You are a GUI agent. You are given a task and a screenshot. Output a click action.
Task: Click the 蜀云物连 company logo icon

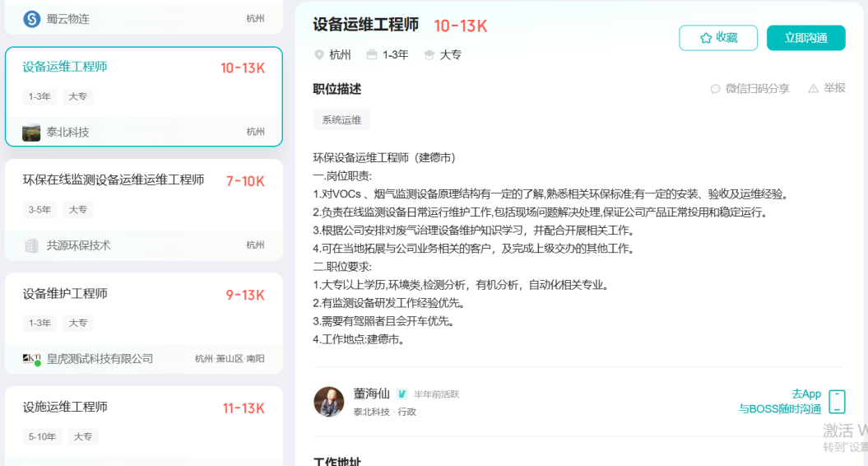click(32, 19)
